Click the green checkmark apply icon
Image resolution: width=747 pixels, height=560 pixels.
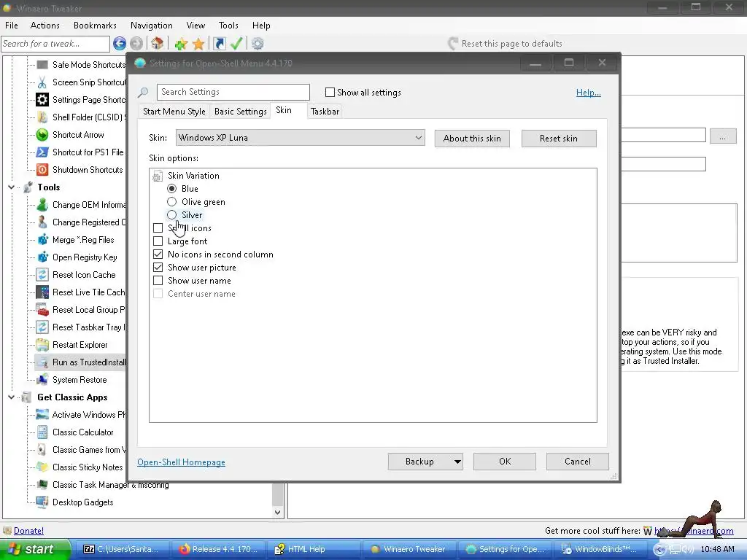pyautogui.click(x=236, y=44)
